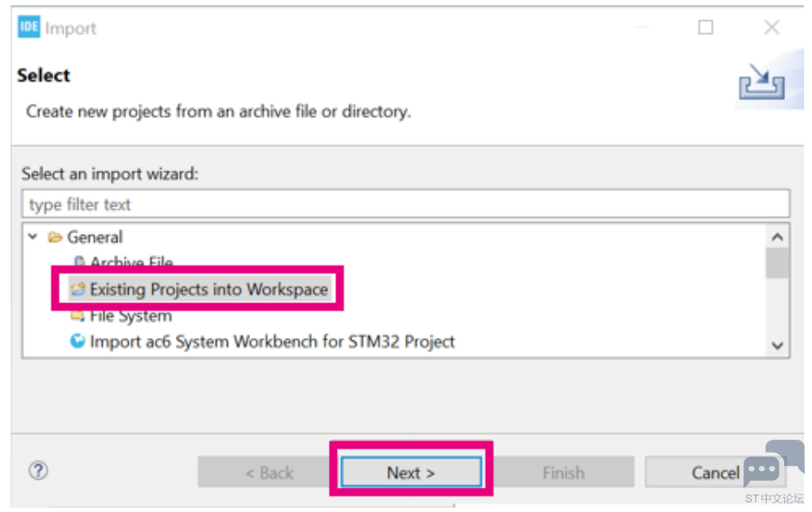Click the General folder icon
Viewport: 812px width, 512px height.
(55, 238)
